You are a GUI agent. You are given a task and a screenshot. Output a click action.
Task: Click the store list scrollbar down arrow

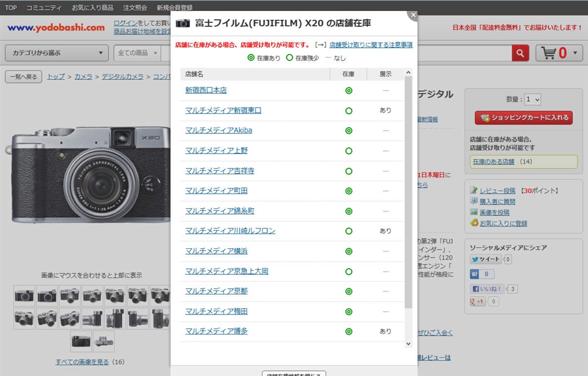tap(408, 343)
